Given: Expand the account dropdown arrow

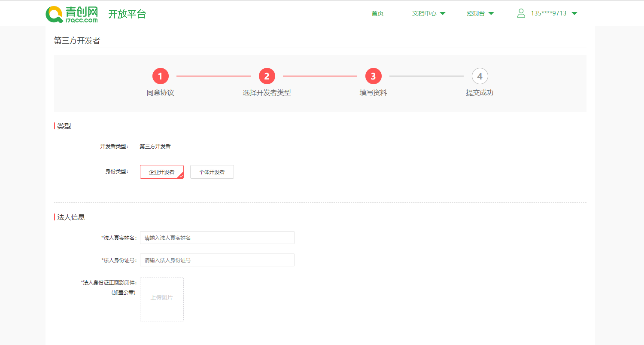Looking at the screenshot, I should tap(574, 13).
